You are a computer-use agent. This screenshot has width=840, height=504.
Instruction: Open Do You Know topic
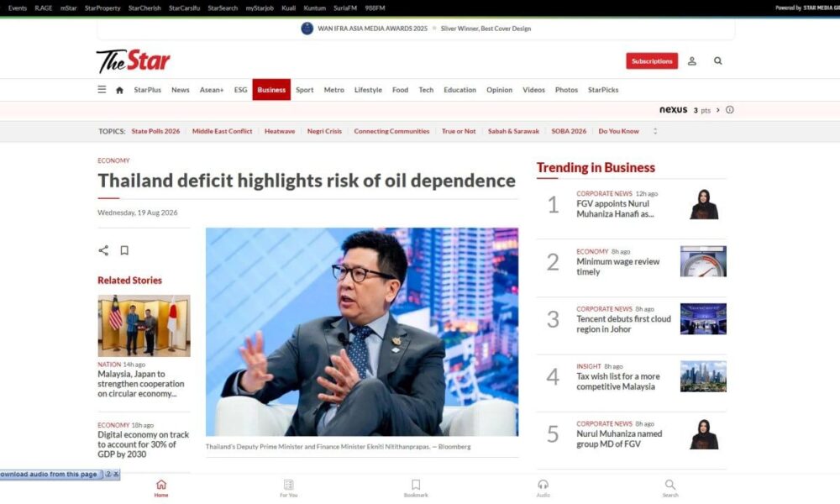[619, 131]
